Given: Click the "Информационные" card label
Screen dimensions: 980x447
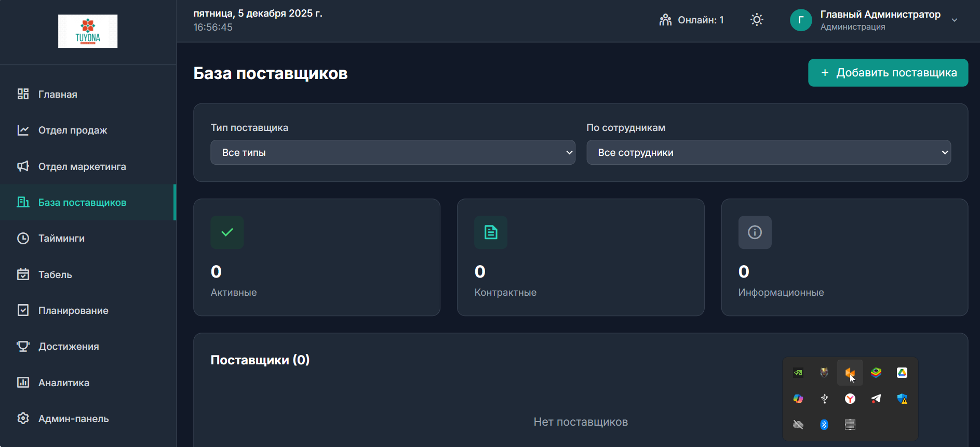Looking at the screenshot, I should [781, 293].
